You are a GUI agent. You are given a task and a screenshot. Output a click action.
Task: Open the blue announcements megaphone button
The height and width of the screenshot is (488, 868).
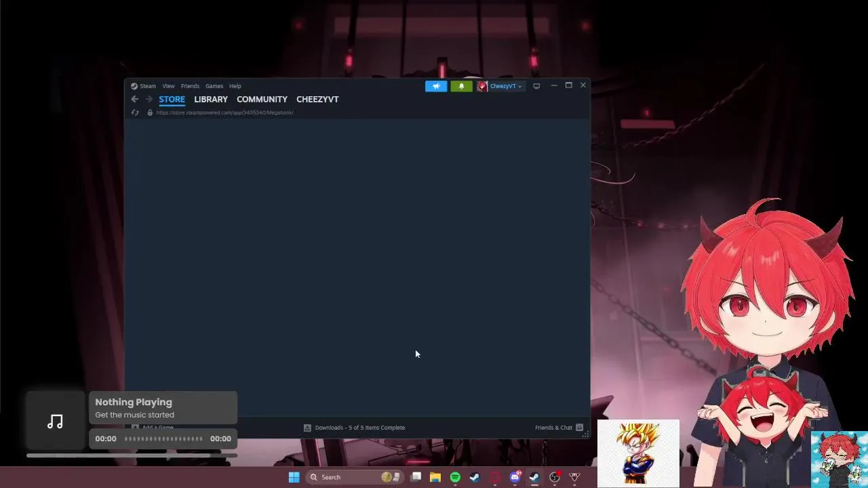(436, 86)
